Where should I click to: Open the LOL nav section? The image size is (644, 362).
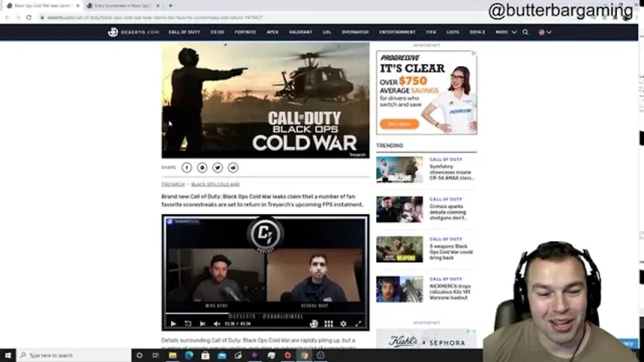coord(327,32)
